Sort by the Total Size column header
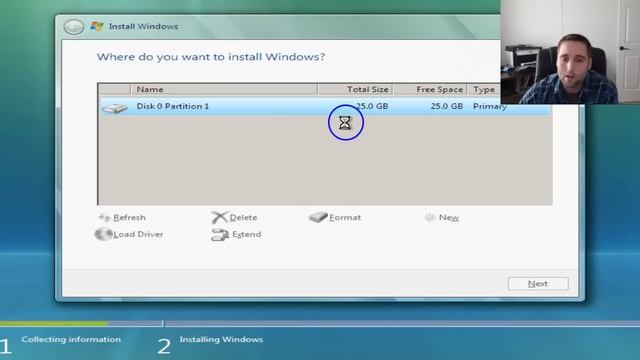Image resolution: width=640 pixels, height=360 pixels. [x=355, y=89]
